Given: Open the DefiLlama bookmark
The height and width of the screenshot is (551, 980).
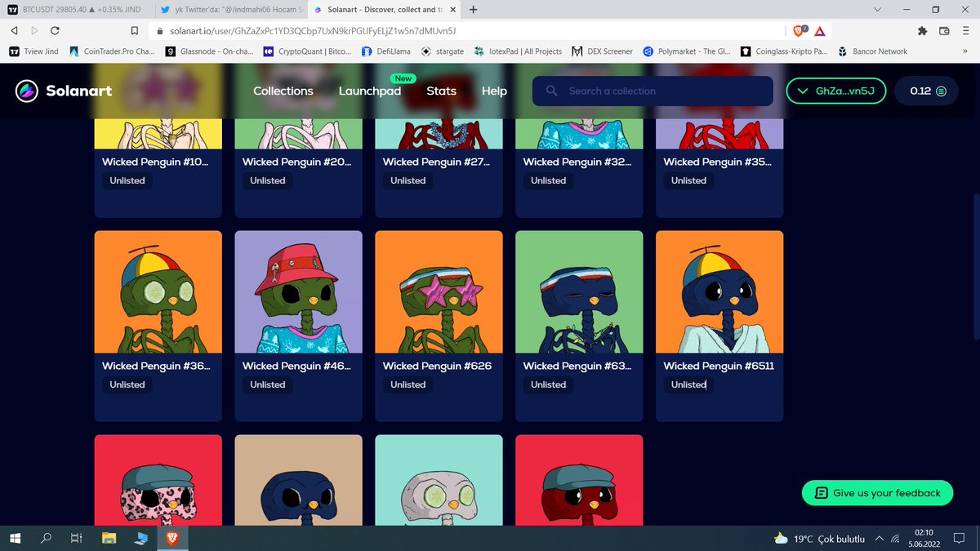Looking at the screenshot, I should (385, 51).
